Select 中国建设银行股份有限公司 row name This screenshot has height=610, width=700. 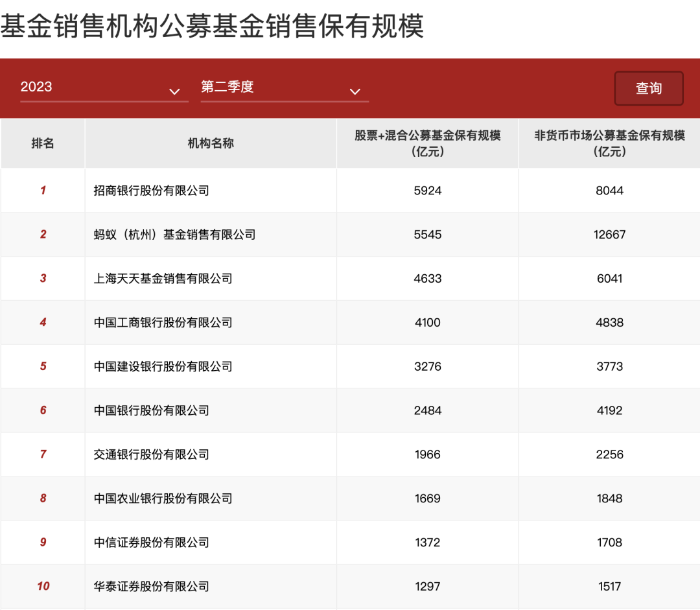point(163,367)
